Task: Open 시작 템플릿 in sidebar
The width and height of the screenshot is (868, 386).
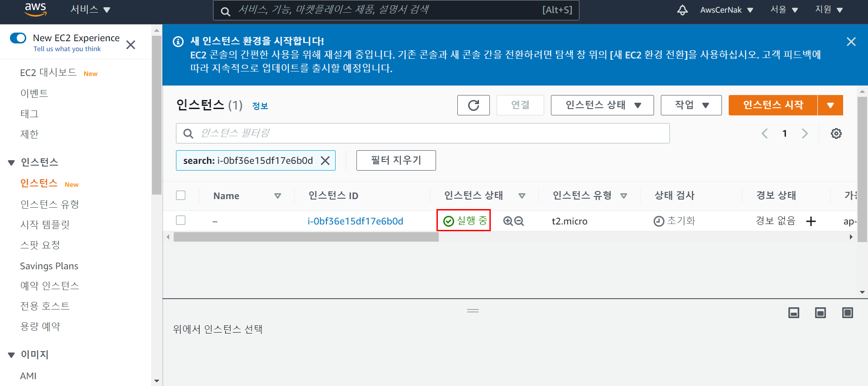Action: tap(45, 224)
